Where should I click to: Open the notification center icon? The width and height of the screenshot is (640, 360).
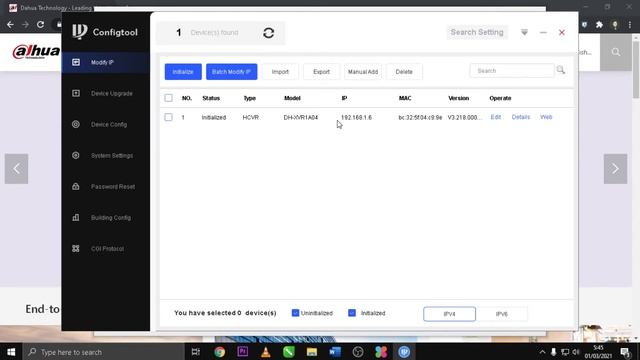coord(625,352)
